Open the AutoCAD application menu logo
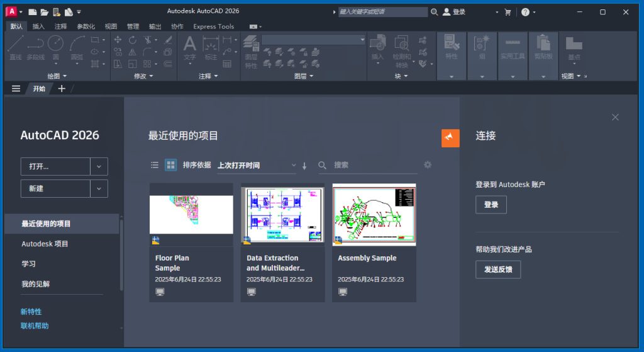This screenshot has width=644, height=352. pos(11,11)
